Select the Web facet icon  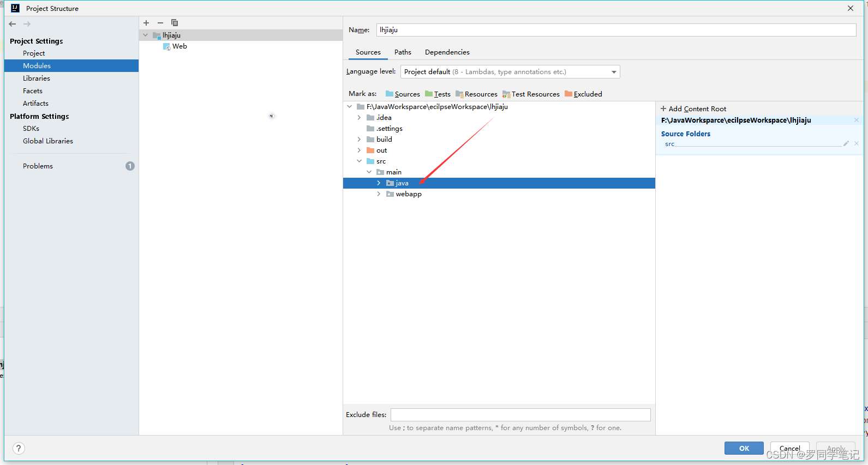pos(167,46)
